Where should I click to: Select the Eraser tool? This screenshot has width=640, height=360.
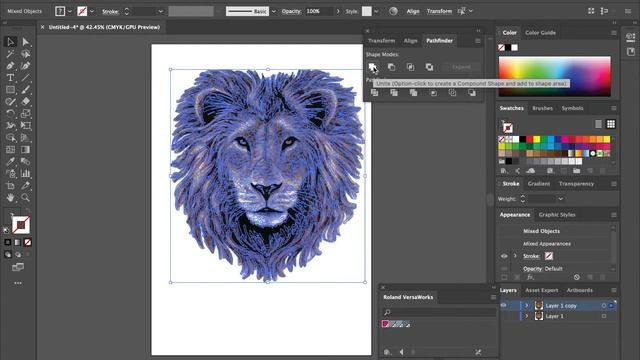click(25, 102)
